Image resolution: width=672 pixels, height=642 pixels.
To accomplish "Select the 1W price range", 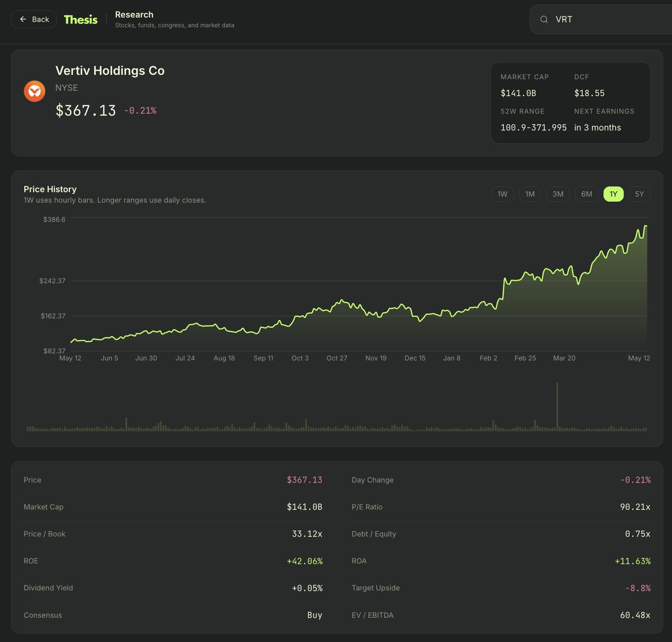I will click(x=502, y=194).
